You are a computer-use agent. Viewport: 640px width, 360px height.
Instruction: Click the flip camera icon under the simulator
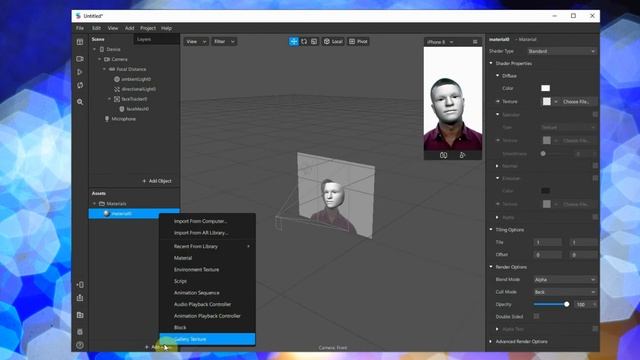444,156
